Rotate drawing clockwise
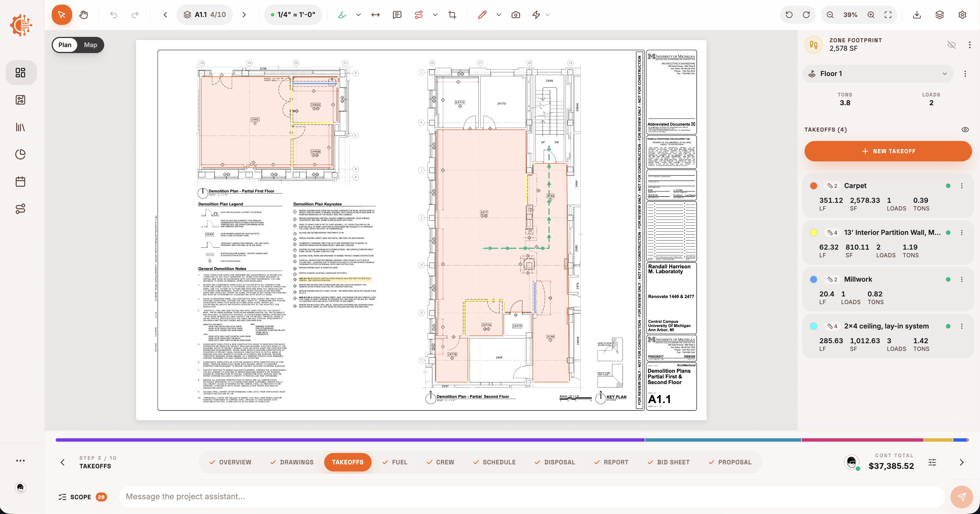This screenshot has height=514, width=980. click(x=806, y=15)
